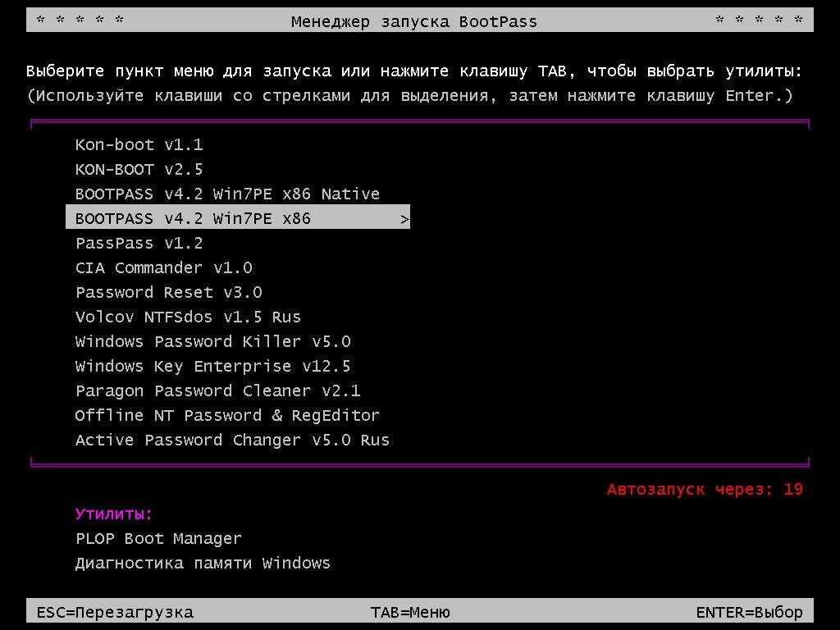Choose Windows Key Enterprise v12.5

point(212,367)
